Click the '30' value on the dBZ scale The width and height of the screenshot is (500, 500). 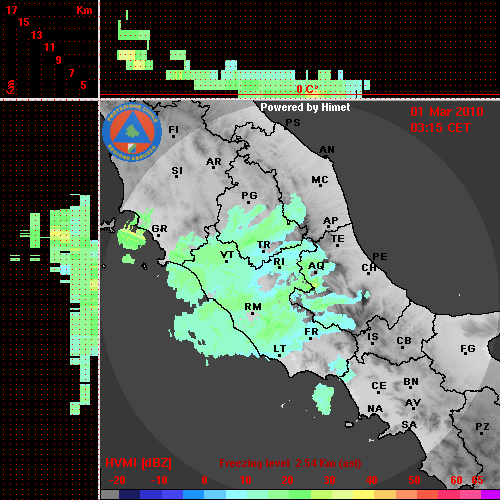pyautogui.click(x=330, y=480)
